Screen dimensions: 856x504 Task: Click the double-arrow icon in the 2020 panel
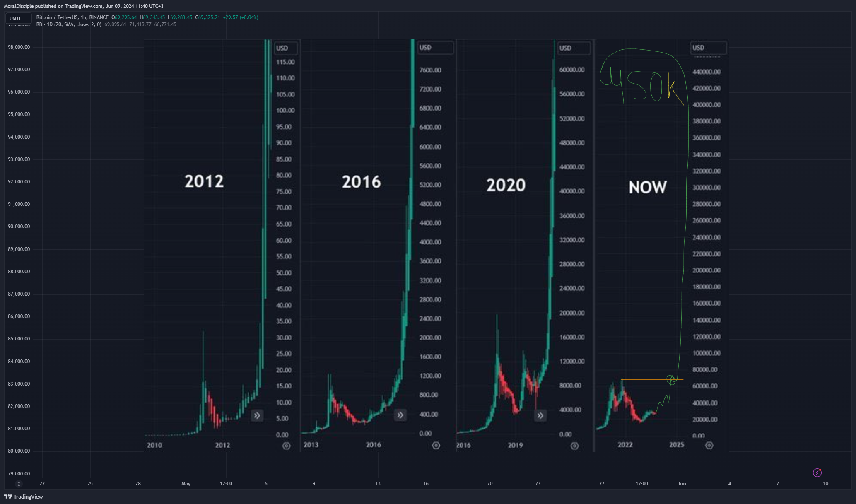click(540, 415)
